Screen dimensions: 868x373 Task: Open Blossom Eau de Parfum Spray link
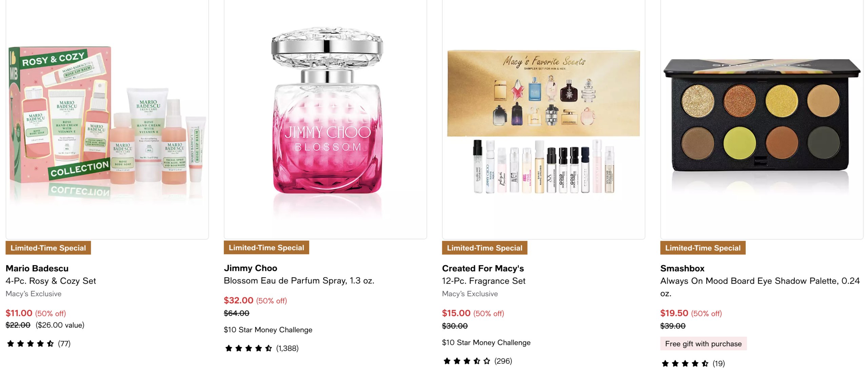tap(299, 280)
